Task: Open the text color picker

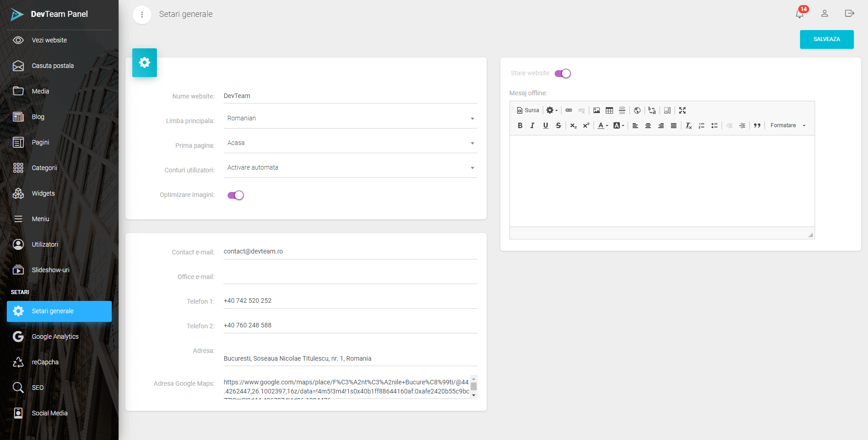Action: coord(603,125)
